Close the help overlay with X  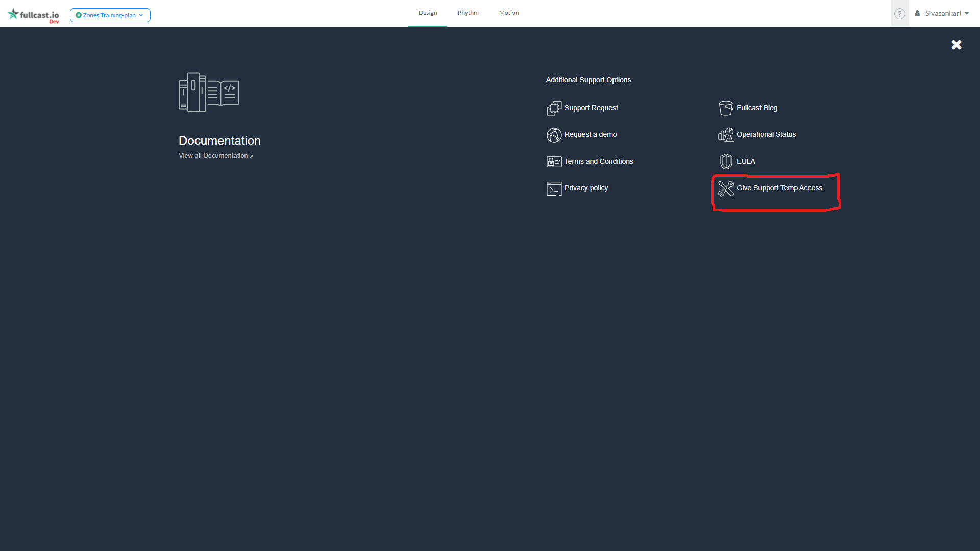[x=956, y=45]
